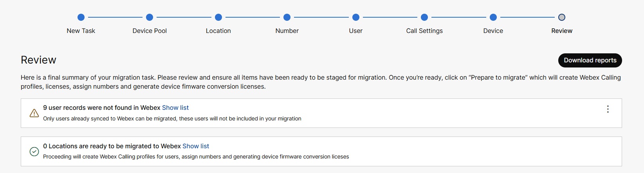Show list of user records not found

[175, 108]
